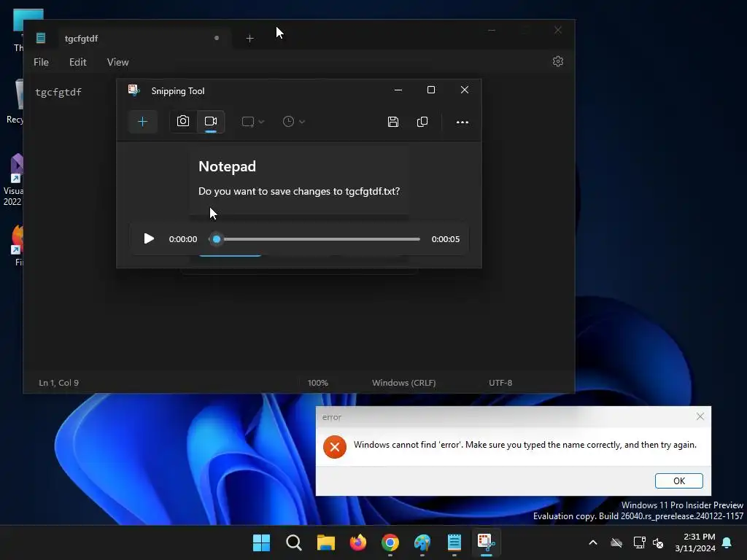
Task: Minimize the Snipping Tool window
Action: point(398,90)
